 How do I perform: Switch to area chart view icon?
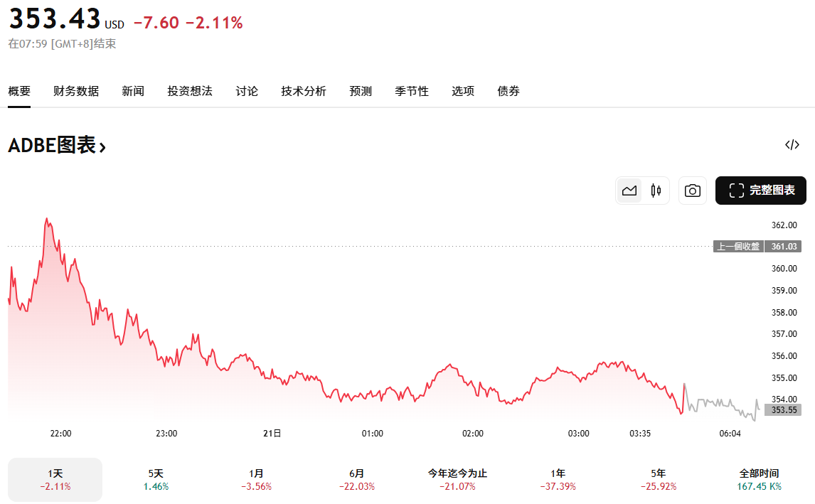[x=629, y=191]
